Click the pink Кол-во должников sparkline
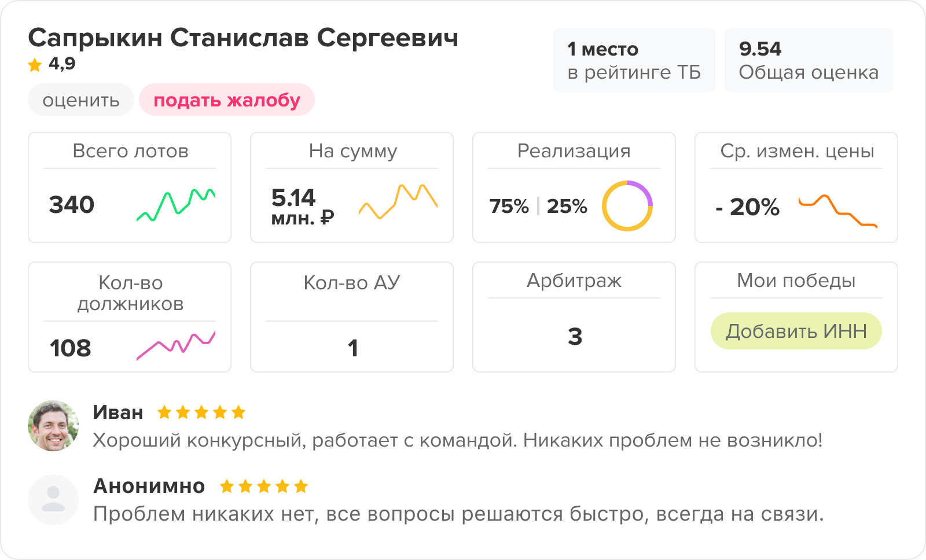Image resolution: width=926 pixels, height=560 pixels. [175, 345]
